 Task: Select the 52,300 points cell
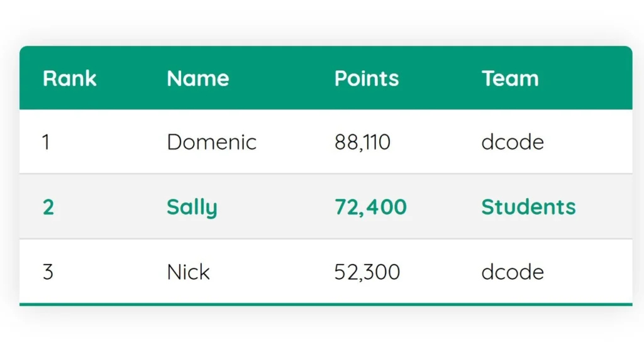(x=367, y=272)
